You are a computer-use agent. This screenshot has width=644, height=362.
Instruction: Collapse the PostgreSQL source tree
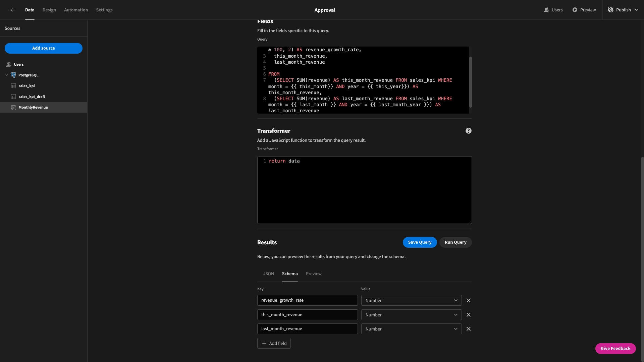point(7,75)
